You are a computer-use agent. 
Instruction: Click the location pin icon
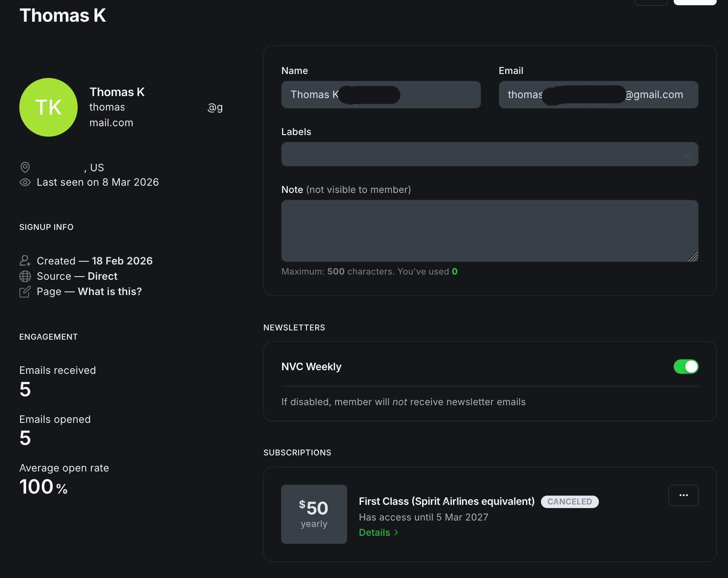25,167
